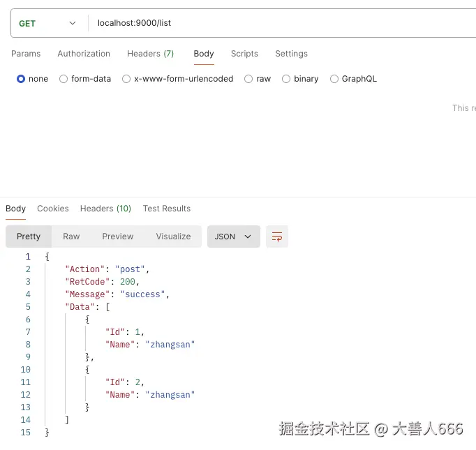Open the JSON format dropdown
The height and width of the screenshot is (450, 476).
tap(233, 237)
